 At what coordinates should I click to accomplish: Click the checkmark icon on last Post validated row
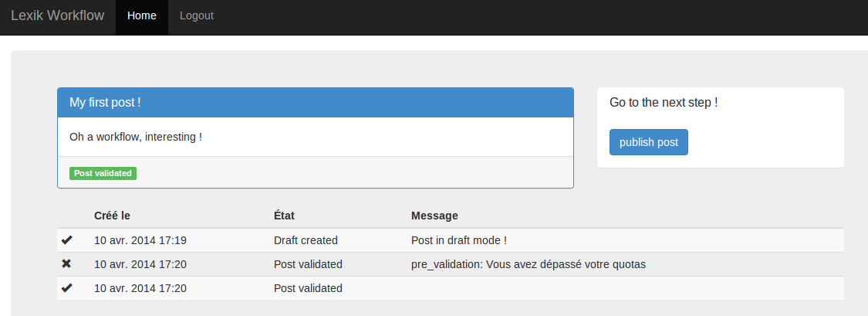pyautogui.click(x=66, y=287)
